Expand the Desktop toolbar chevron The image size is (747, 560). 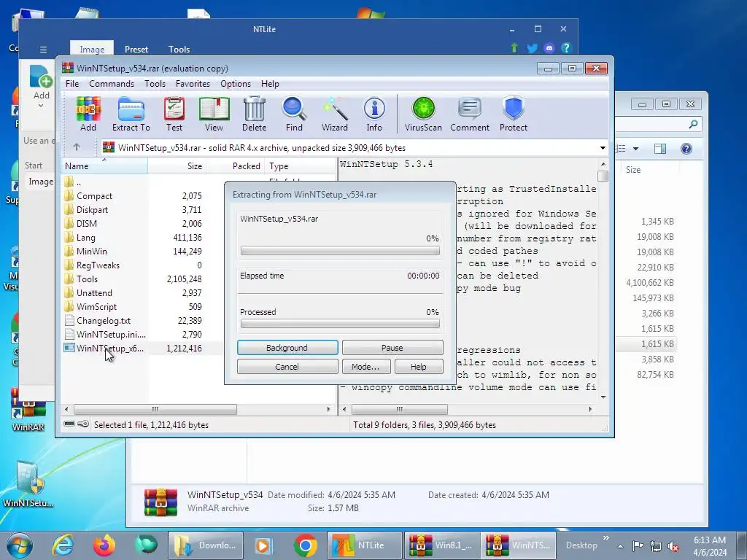[605, 538]
